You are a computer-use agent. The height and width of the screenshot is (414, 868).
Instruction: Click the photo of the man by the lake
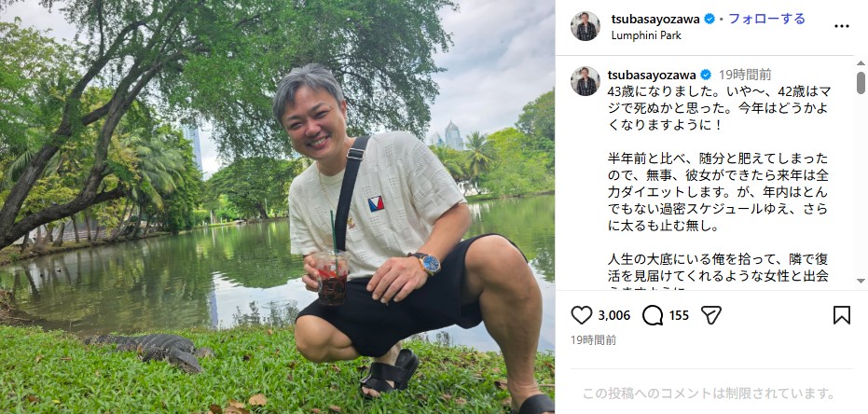pos(277,207)
